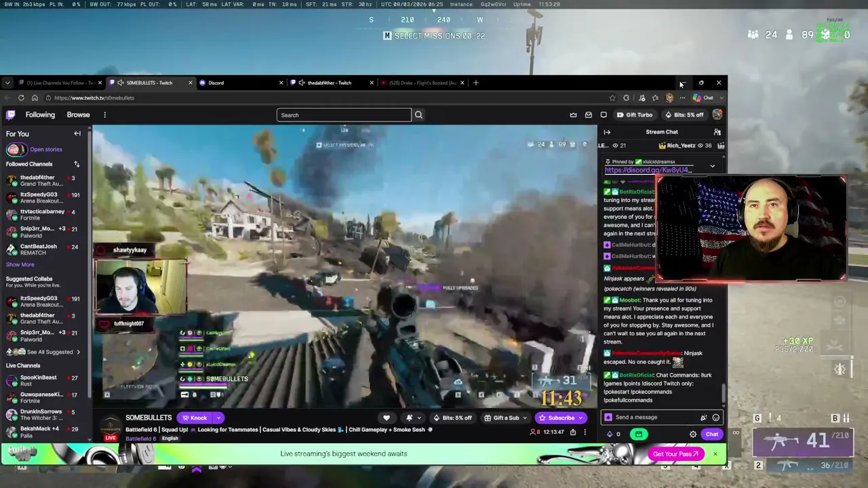Image resolution: width=868 pixels, height=488 pixels.
Task: Bookmark this page with the star icon
Action: (x=612, y=98)
